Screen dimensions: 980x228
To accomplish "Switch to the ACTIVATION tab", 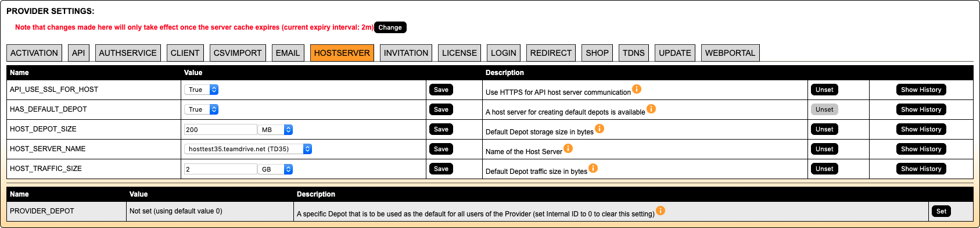I will (x=34, y=53).
